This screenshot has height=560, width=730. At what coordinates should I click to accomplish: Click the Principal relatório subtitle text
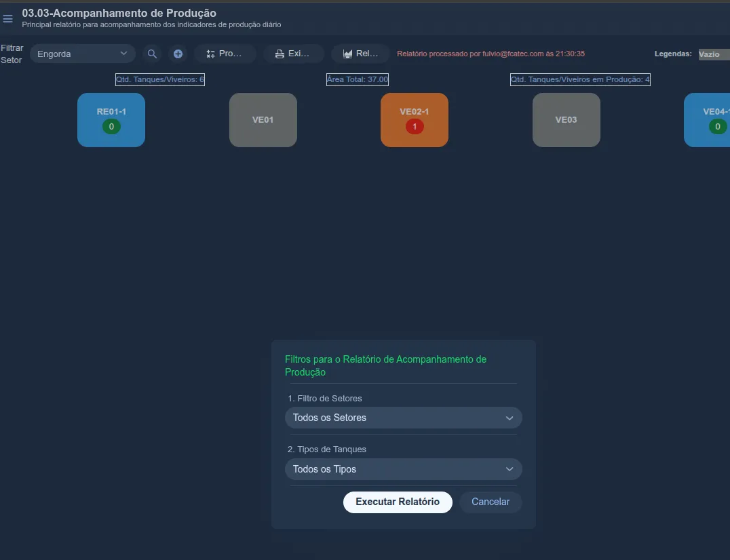pos(151,24)
